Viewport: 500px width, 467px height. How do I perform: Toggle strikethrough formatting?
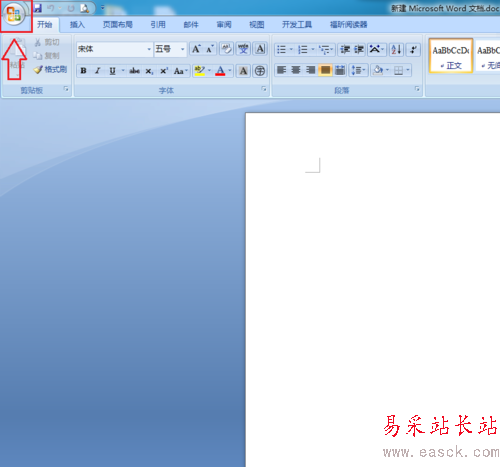click(x=134, y=71)
